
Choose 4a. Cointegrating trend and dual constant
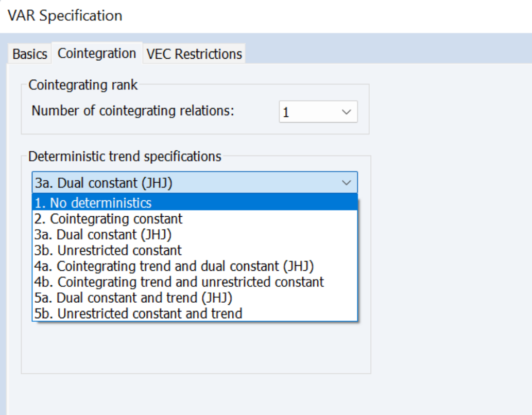(195, 266)
